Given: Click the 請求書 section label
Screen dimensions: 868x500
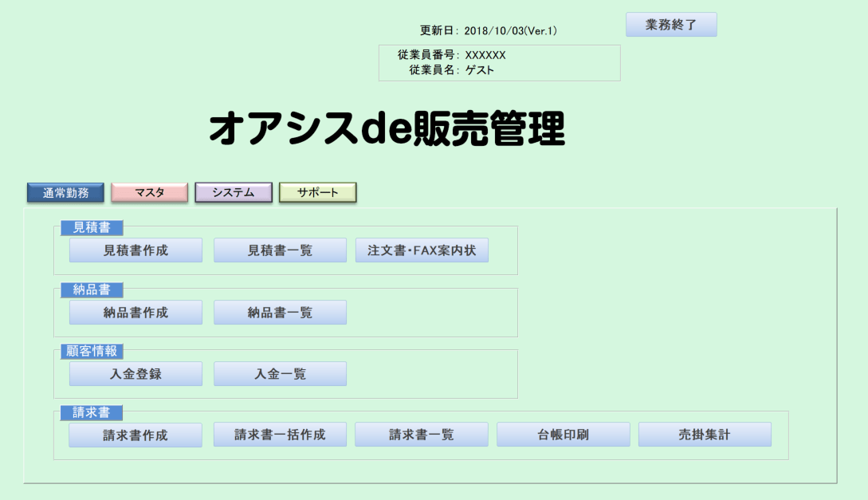Looking at the screenshot, I should pyautogui.click(x=92, y=412).
